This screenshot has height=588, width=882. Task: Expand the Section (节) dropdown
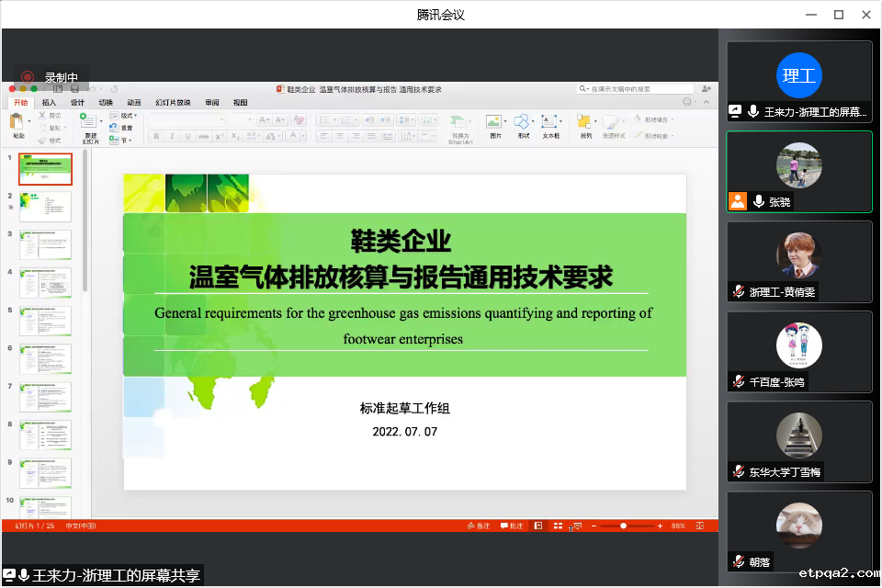point(125,140)
